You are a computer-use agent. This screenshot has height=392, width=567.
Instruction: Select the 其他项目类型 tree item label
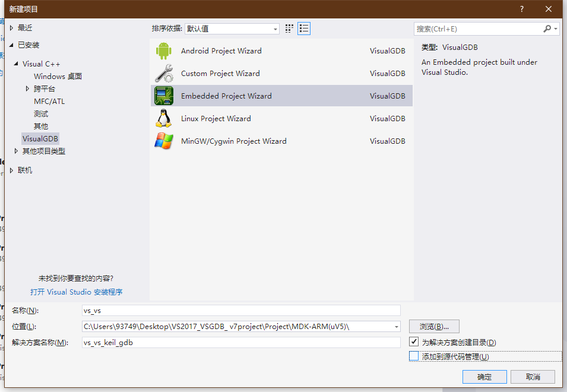coord(44,151)
